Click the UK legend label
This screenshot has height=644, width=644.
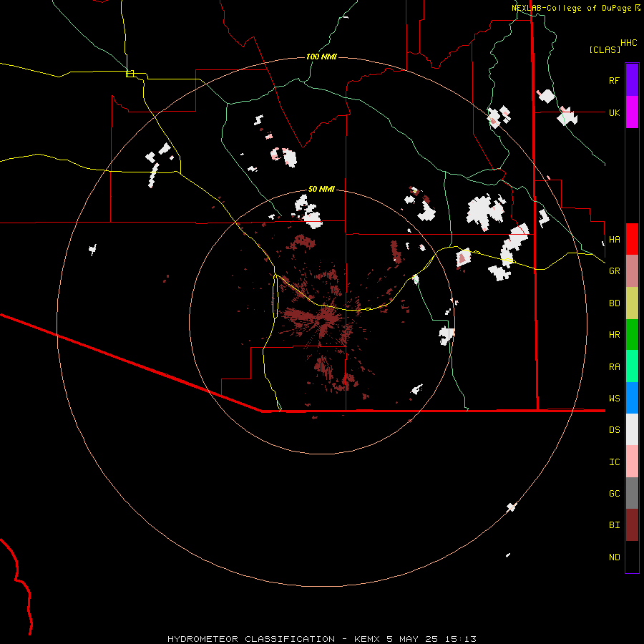[x=614, y=112]
